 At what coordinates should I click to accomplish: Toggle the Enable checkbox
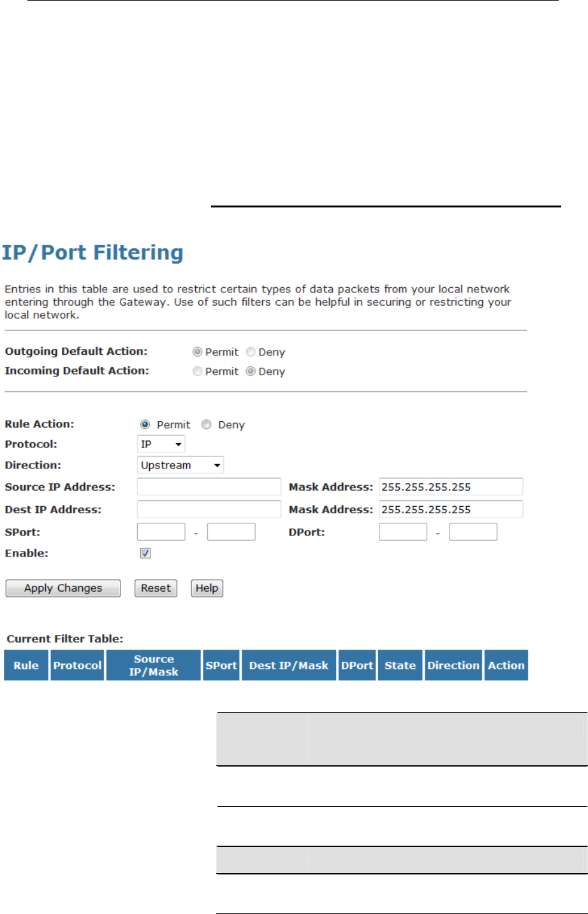145,553
